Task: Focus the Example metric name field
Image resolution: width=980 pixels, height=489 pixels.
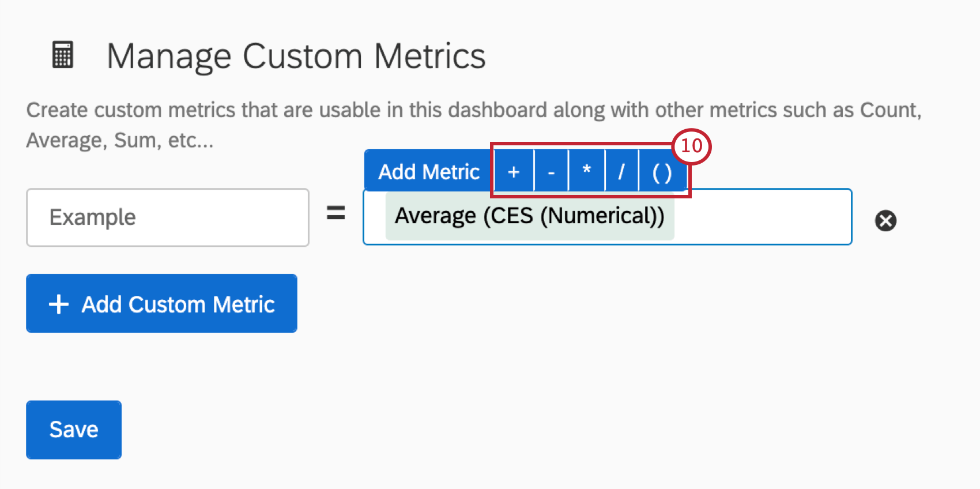Action: pyautogui.click(x=167, y=217)
